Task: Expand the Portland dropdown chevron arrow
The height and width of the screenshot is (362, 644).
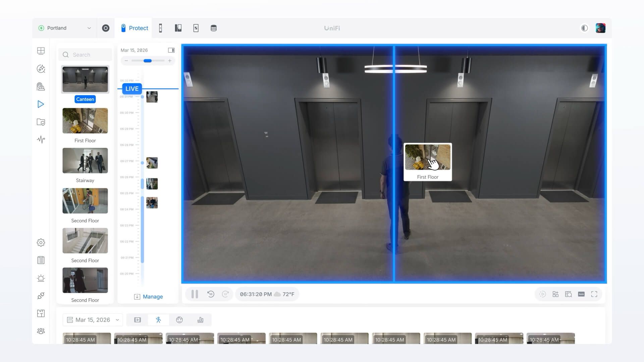Action: [x=89, y=28]
